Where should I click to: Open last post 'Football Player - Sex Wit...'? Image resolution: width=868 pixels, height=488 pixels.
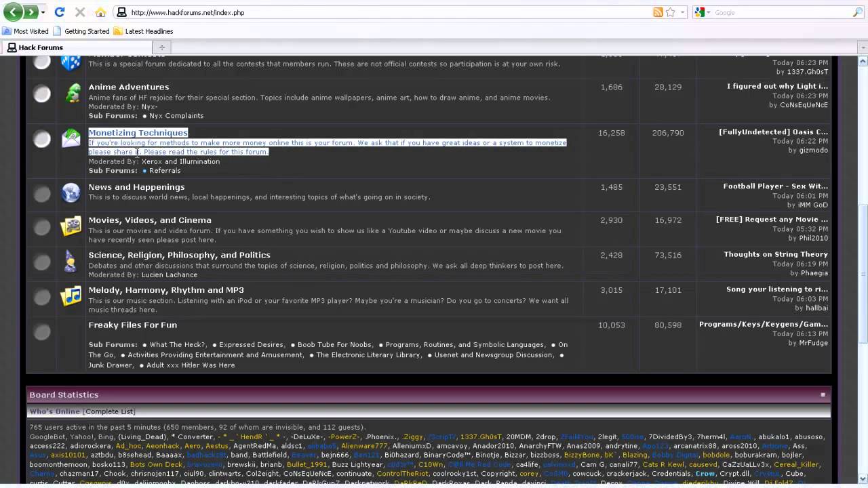(775, 186)
